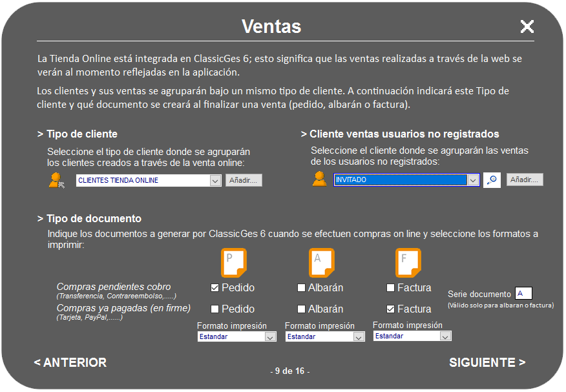Enable Factura for compras pendientes cobro
The image size is (566, 392).
pyautogui.click(x=390, y=287)
